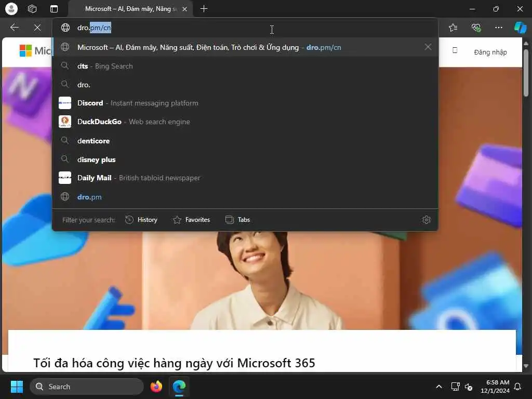The image size is (532, 399).
Task: Open the Windows Start menu
Action: (17, 387)
